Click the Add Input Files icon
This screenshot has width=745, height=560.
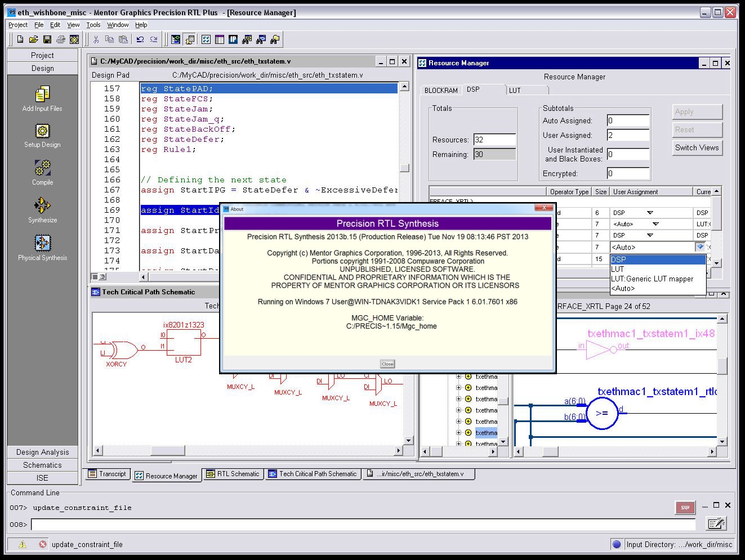coord(43,93)
